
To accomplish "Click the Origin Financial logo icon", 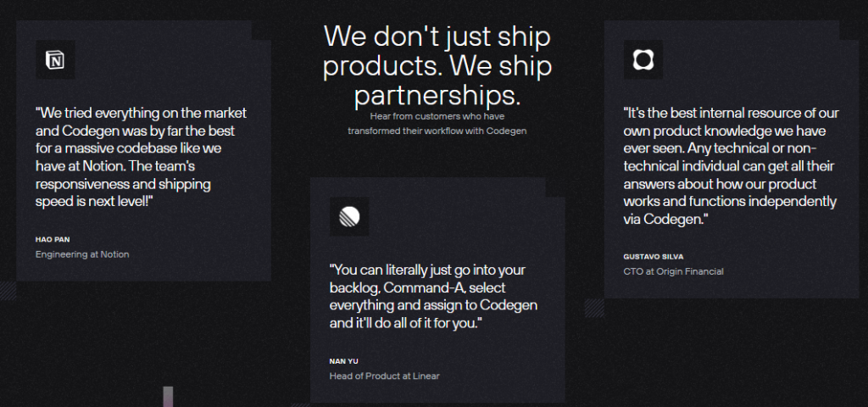I will [643, 59].
